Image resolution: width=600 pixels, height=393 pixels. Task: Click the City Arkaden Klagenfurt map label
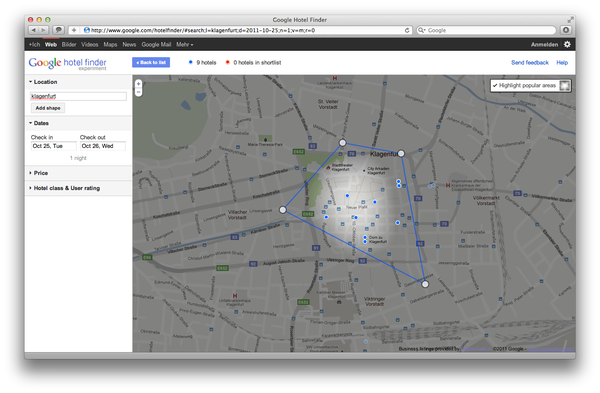coord(378,171)
